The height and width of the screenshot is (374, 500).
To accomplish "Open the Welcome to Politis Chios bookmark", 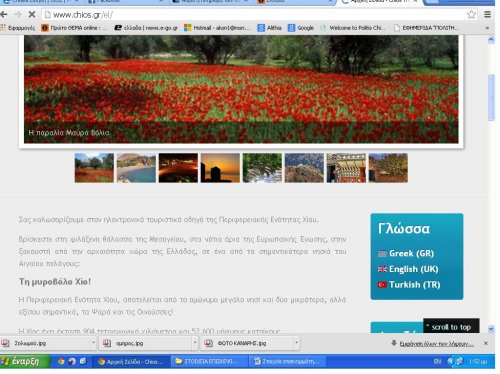I will tap(353, 28).
